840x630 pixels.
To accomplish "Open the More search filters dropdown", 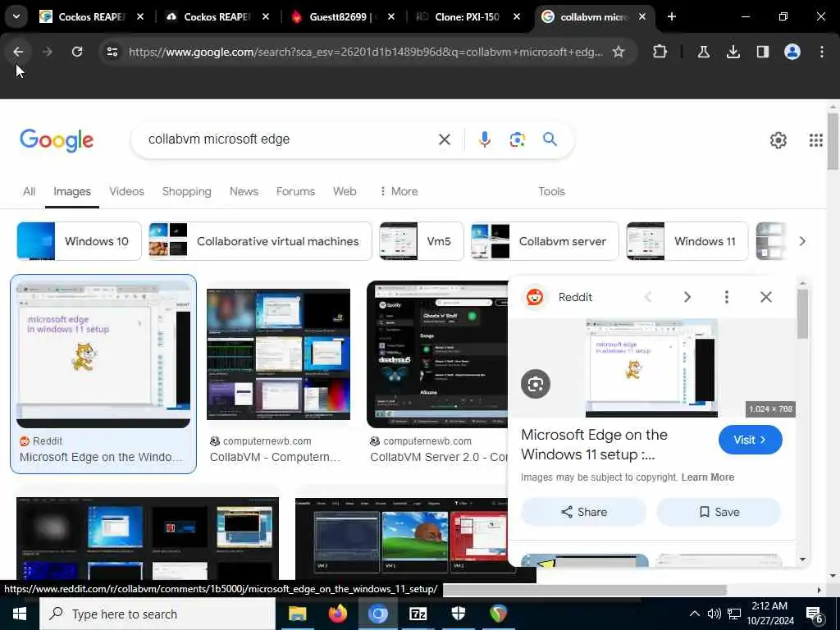I will click(x=399, y=191).
